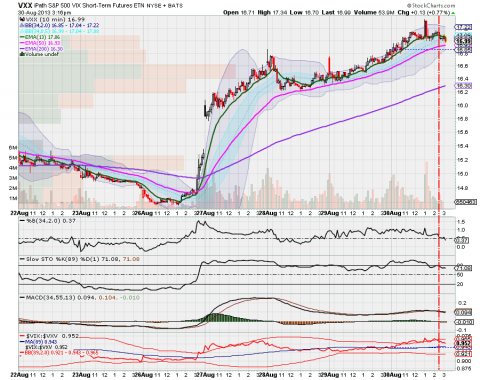Click the 16.0 price axis label
The height and width of the screenshot is (380, 480).
click(x=462, y=105)
